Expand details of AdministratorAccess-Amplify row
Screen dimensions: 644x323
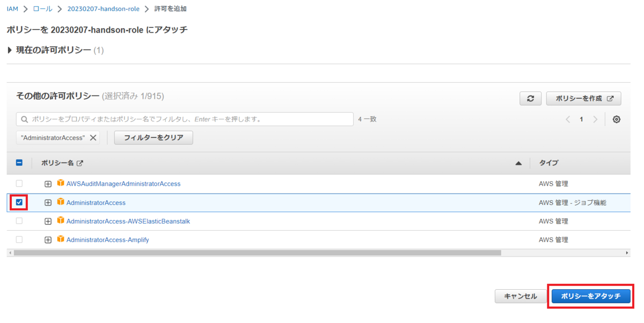point(48,240)
